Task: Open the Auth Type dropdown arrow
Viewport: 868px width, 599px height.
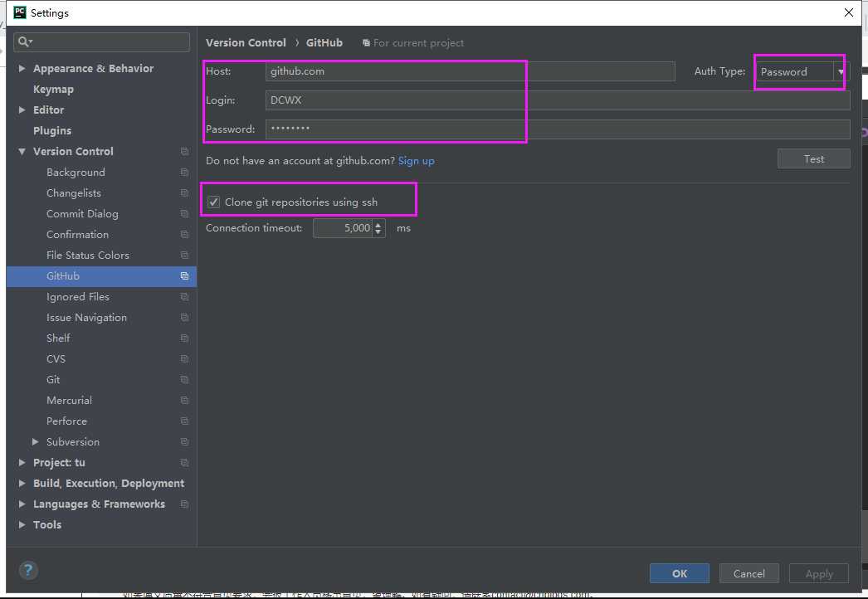Action: pos(841,71)
